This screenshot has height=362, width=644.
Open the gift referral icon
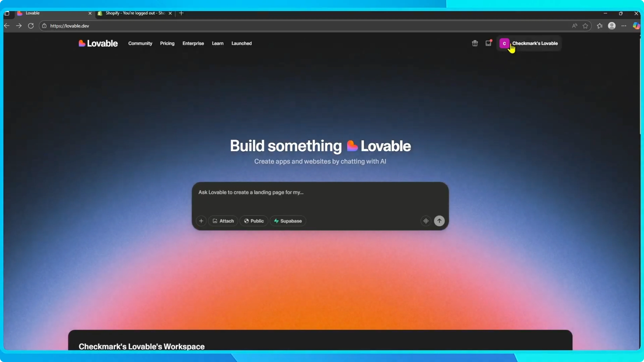point(475,43)
